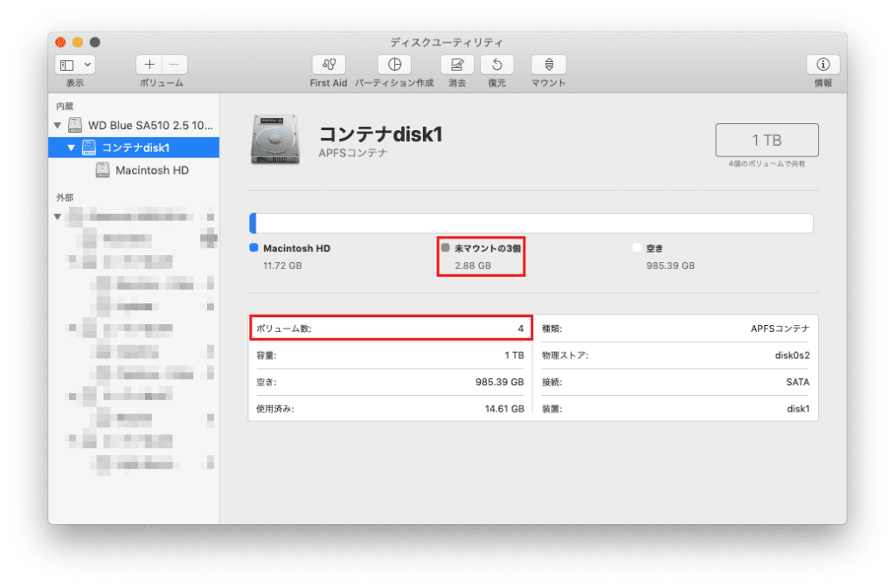The width and height of the screenshot is (895, 588).
Task: Click the WD Blue drive icon in sidebar
Action: (x=75, y=125)
